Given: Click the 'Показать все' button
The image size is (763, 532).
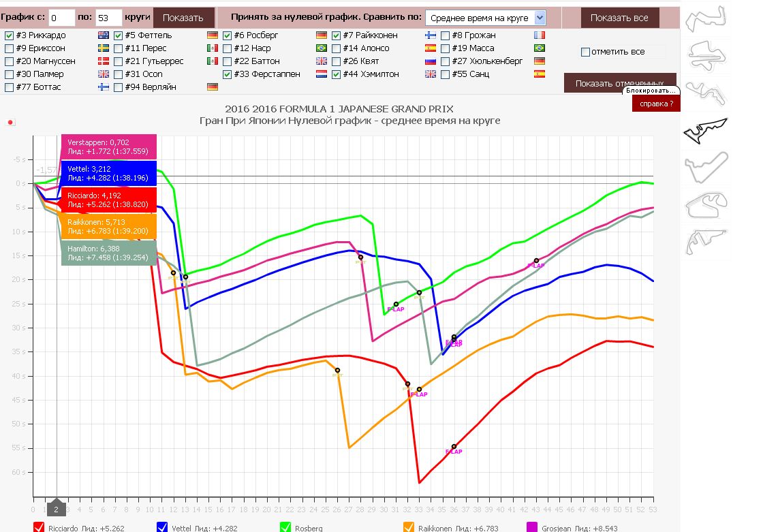Looking at the screenshot, I should [x=619, y=18].
